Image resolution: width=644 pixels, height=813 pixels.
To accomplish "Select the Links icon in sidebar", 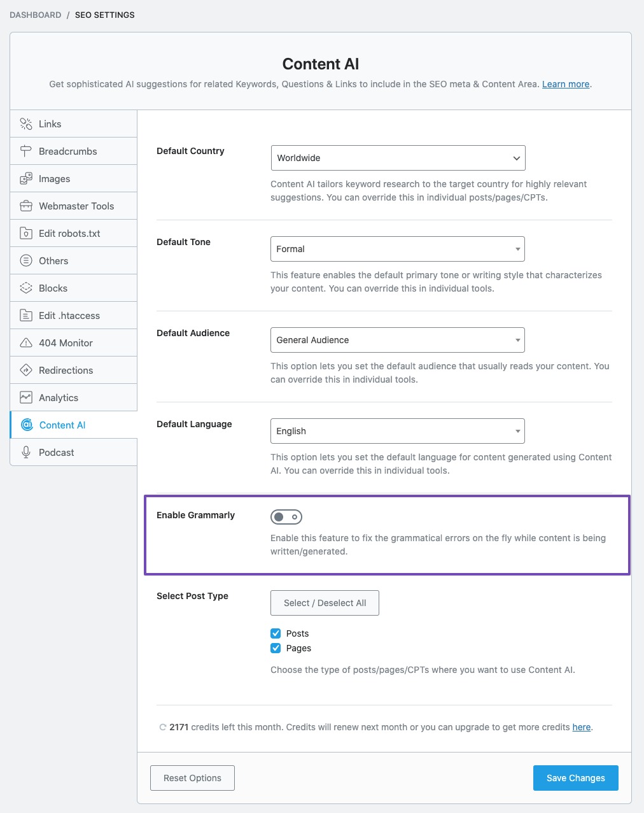I will [x=26, y=124].
